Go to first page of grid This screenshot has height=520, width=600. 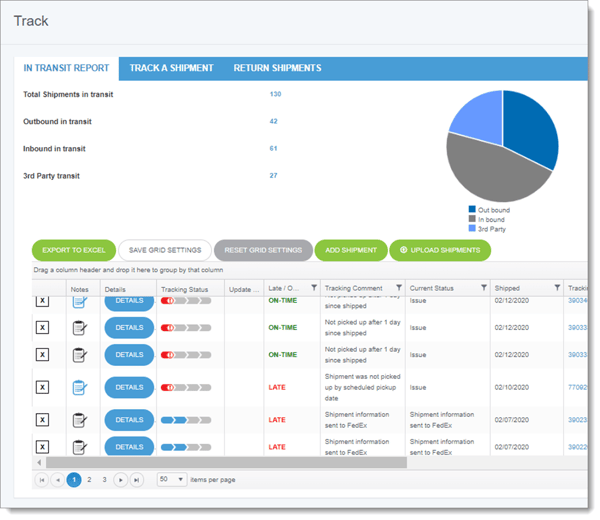(x=42, y=480)
